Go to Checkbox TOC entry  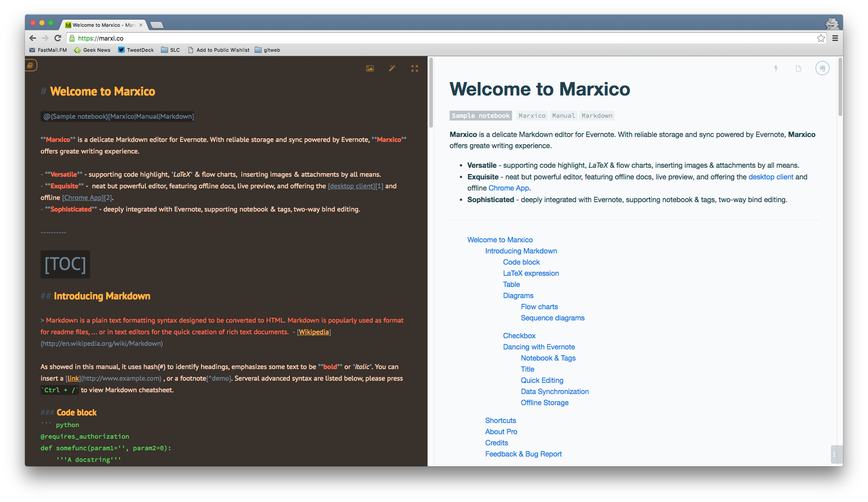click(x=519, y=336)
